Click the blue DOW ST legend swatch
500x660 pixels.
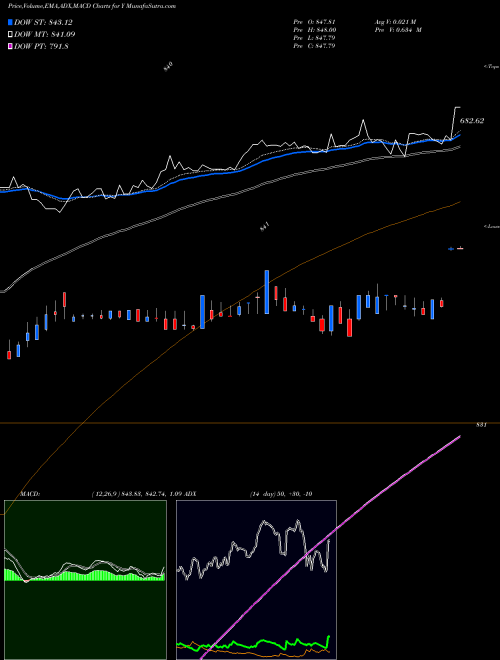click(11, 22)
